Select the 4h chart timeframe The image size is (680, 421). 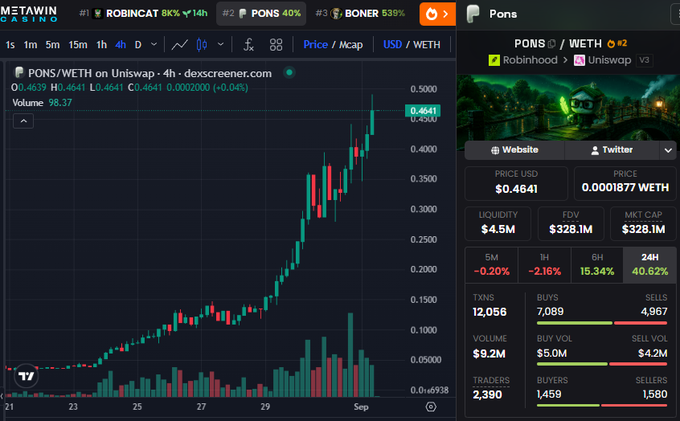click(x=121, y=45)
